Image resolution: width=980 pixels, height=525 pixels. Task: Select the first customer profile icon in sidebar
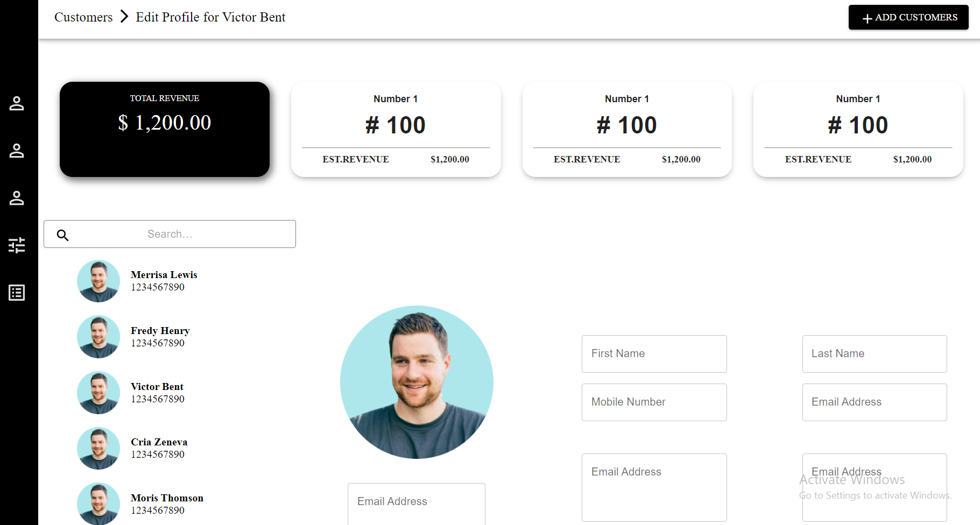pos(17,104)
